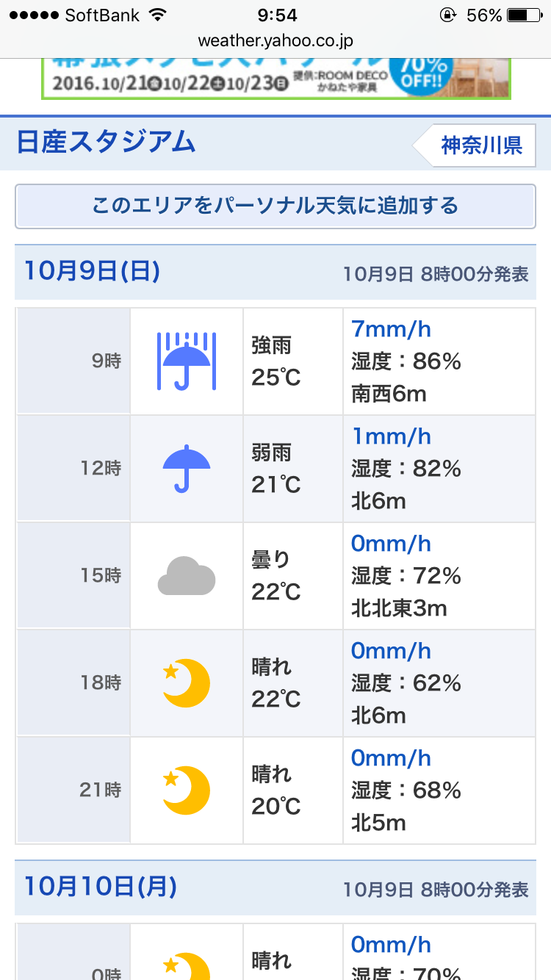Tap the rotation lock icon in status bar
Viewport: 551px width, 980px height.
[x=447, y=15]
